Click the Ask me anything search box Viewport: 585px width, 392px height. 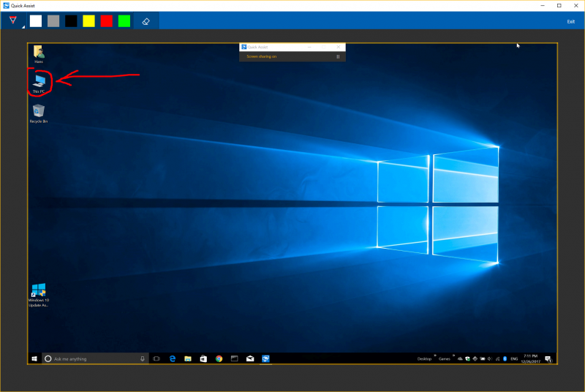click(95, 358)
